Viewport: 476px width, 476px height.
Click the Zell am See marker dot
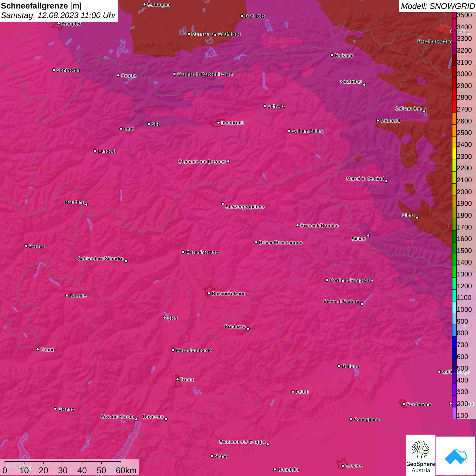point(424,112)
